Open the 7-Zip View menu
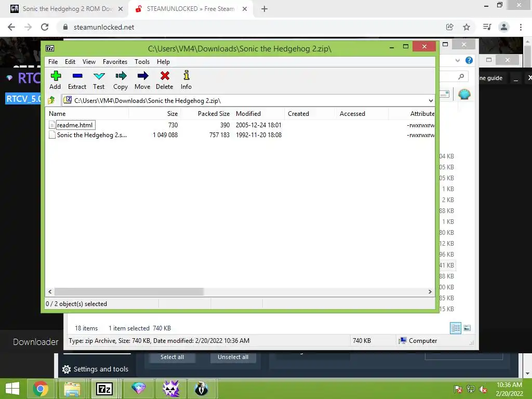532x399 pixels. pyautogui.click(x=89, y=62)
